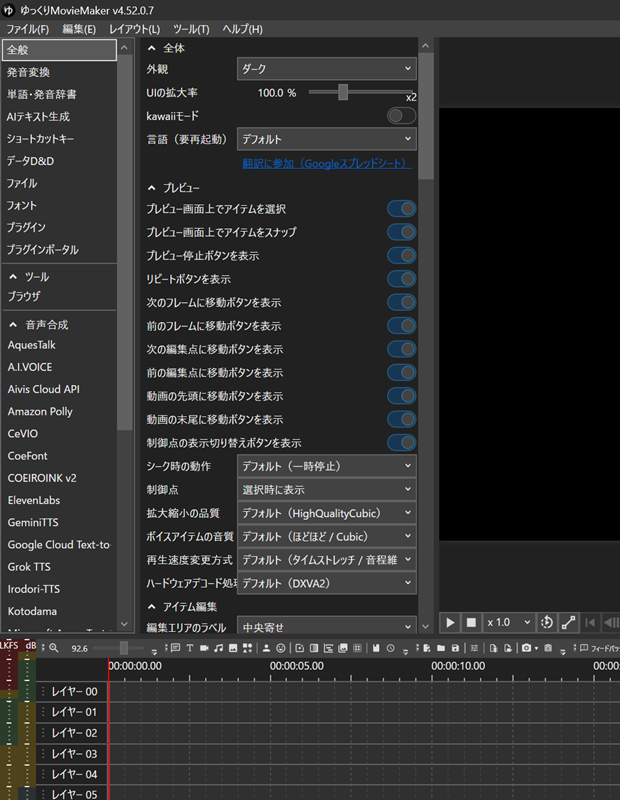Image resolution: width=620 pixels, height=800 pixels.
Task: Open the playback speed x 1.0 dropdown
Action: (508, 622)
